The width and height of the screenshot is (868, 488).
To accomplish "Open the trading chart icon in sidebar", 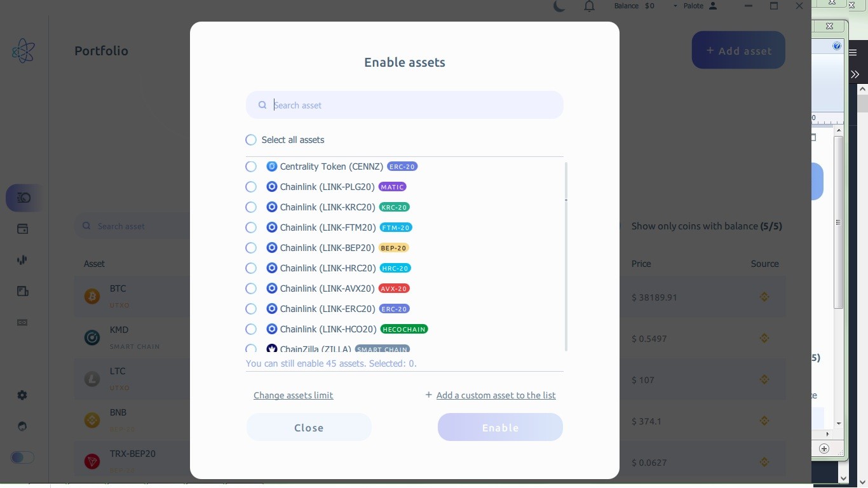I will pyautogui.click(x=23, y=260).
